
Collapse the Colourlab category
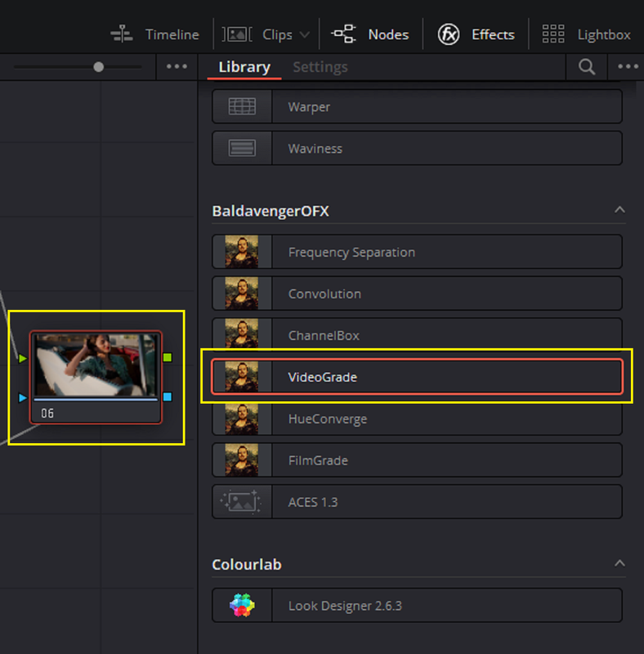[619, 563]
